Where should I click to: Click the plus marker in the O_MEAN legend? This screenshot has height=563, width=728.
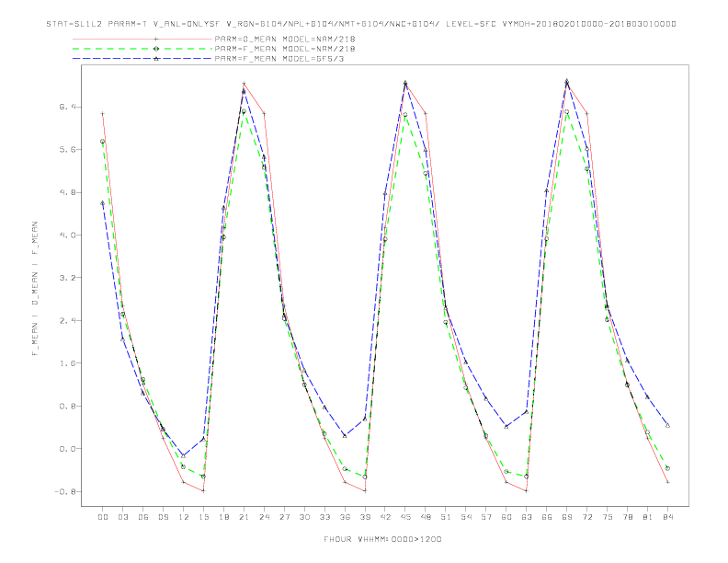pos(156,39)
